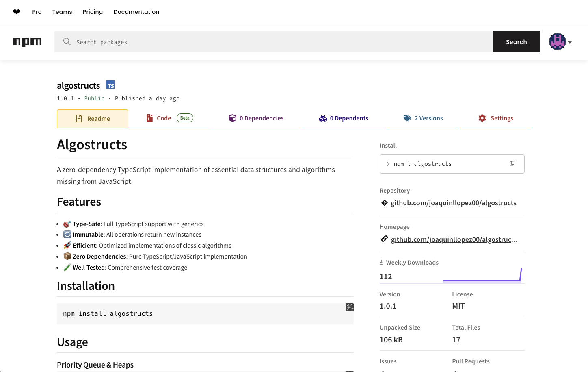Click the 1.0.1 version value in sidebar
This screenshot has width=588, height=372.
388,306
